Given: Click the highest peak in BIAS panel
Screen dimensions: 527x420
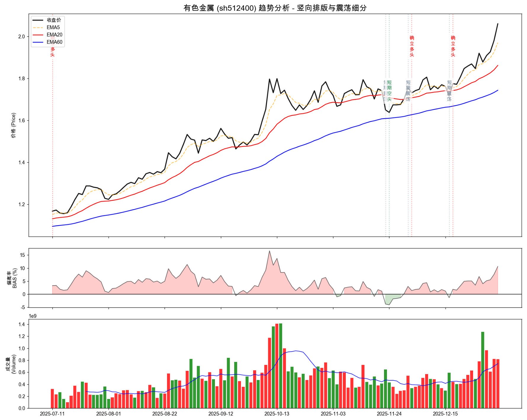Looking at the screenshot, I should 269,251.
